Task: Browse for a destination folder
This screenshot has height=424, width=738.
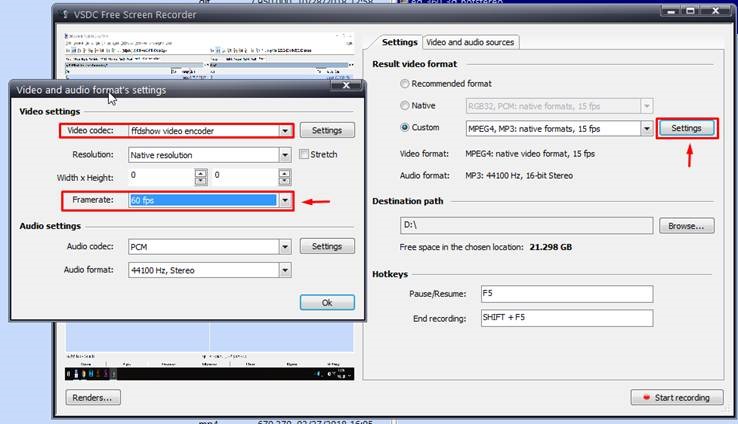Action: coord(687,226)
